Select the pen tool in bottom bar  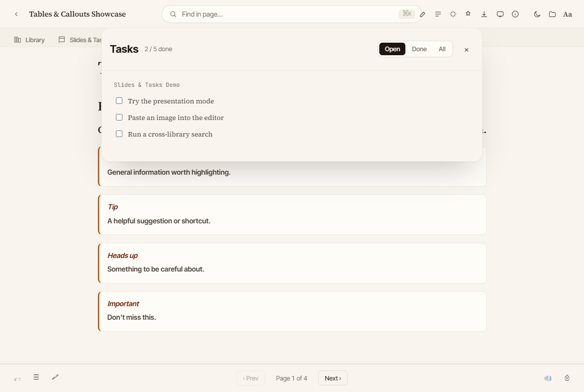tap(55, 377)
